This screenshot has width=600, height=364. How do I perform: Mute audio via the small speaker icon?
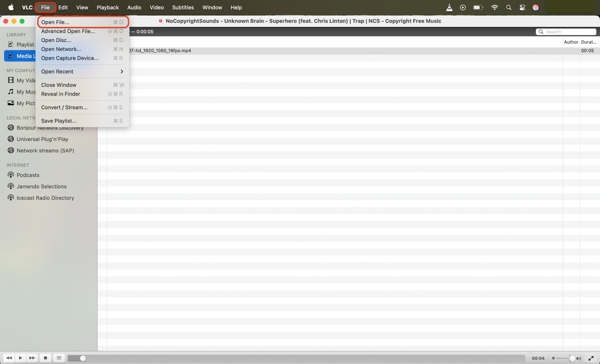(553, 358)
